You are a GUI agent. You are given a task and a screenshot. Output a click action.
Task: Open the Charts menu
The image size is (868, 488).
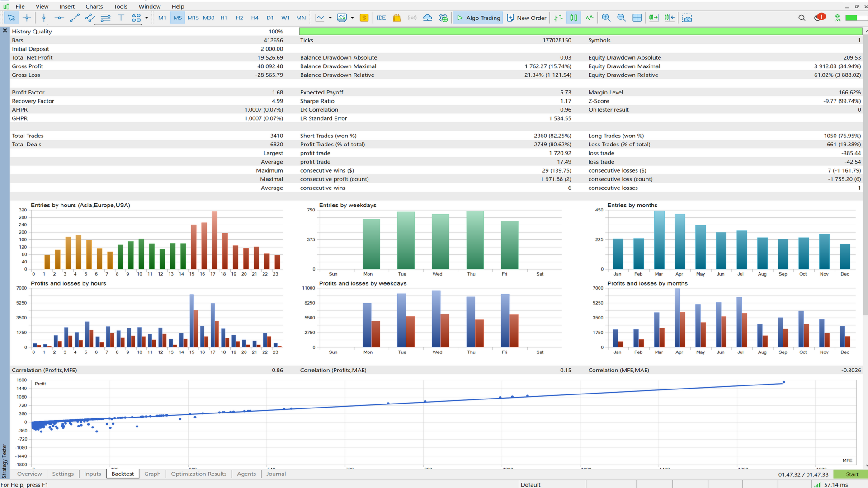tap(94, 6)
